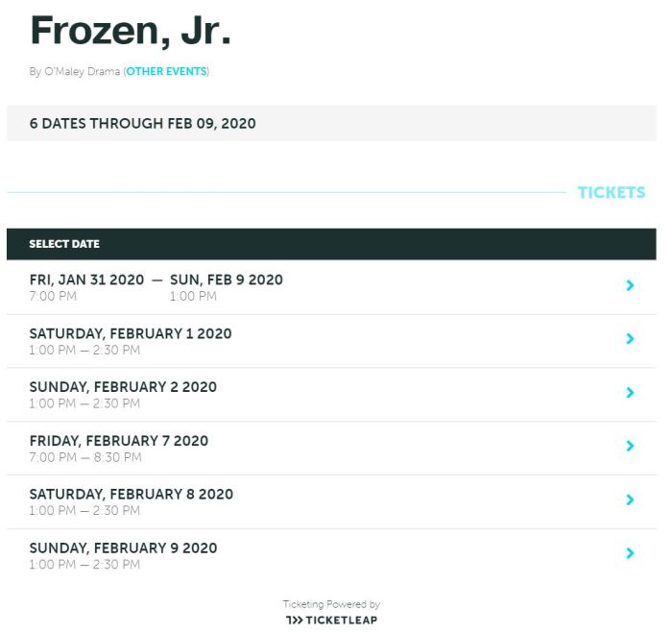Click arrow beside Saturday, February 1 2020
672x633 pixels.
click(630, 339)
